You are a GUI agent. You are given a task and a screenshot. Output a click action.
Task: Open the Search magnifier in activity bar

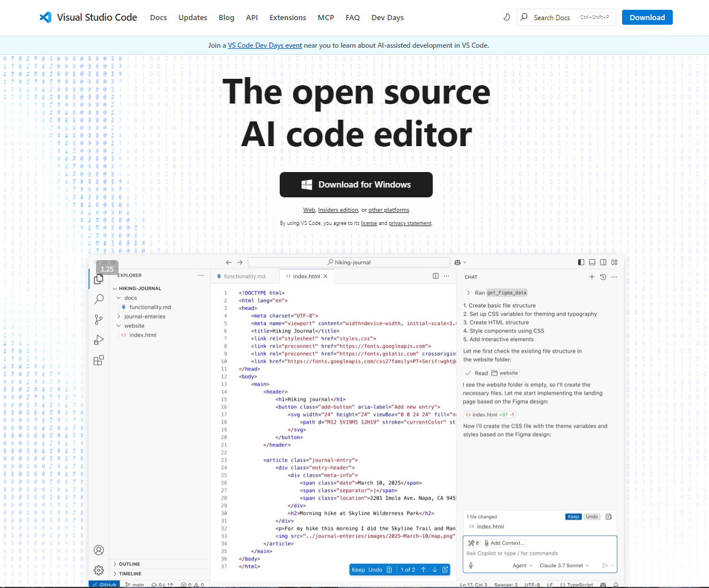point(99,299)
